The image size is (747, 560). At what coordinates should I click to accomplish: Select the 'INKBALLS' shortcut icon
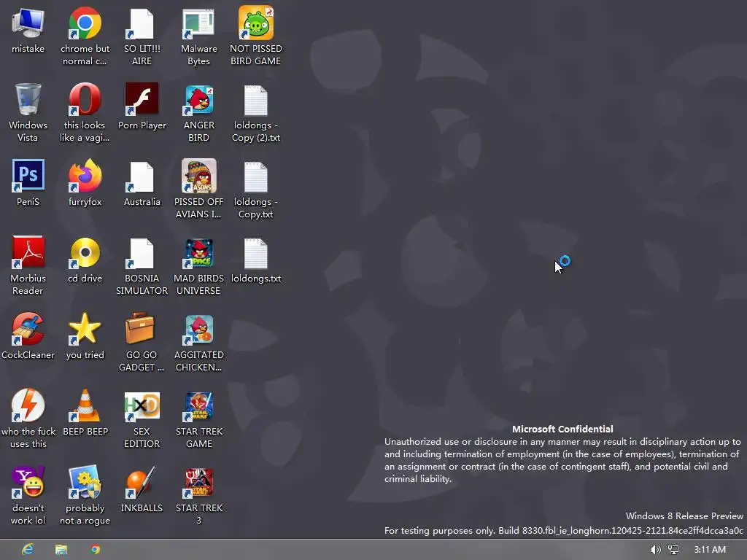click(141, 482)
